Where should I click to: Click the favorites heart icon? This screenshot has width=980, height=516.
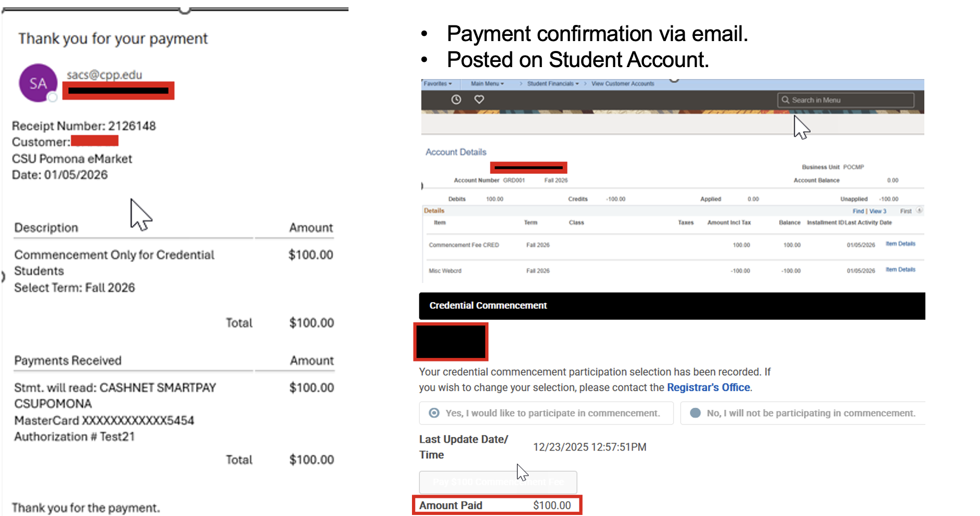pyautogui.click(x=479, y=99)
